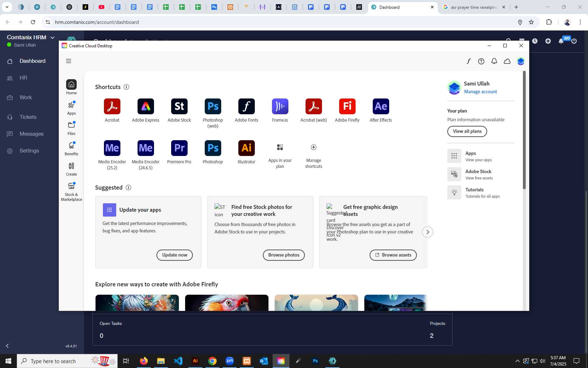Toggle hamburger menu in Creative Cloud
The width and height of the screenshot is (588, 368).
pyautogui.click(x=69, y=61)
